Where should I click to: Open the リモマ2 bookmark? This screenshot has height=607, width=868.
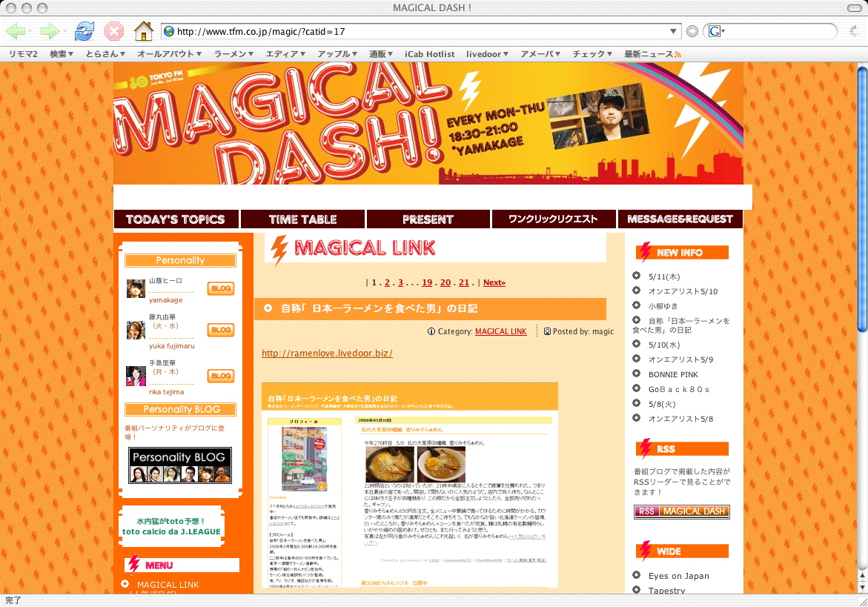pyautogui.click(x=23, y=53)
